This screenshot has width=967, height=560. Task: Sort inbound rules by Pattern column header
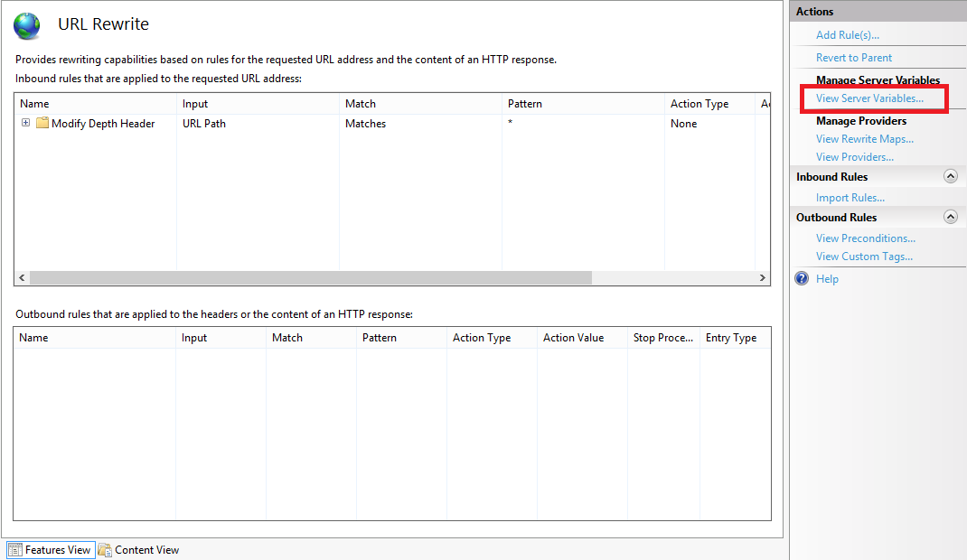pos(524,104)
